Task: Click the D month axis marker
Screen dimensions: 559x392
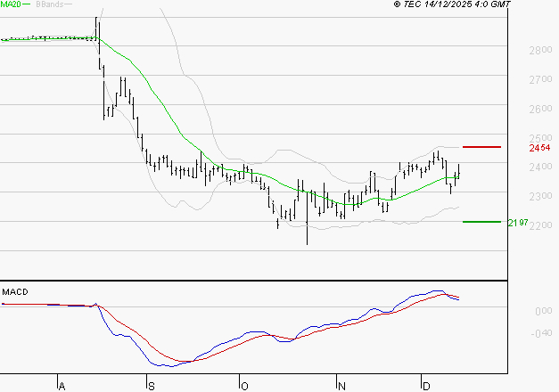Action: [x=426, y=386]
